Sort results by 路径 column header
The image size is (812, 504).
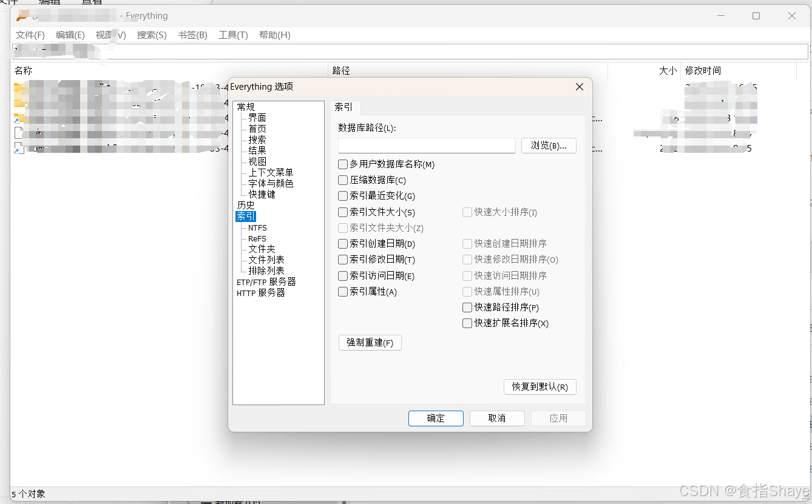point(468,71)
